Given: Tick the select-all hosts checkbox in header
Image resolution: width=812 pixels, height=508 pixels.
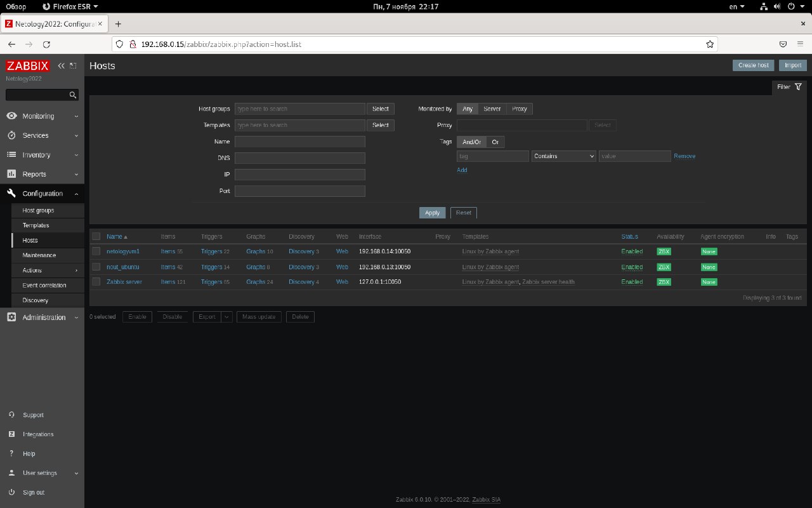Looking at the screenshot, I should coord(96,236).
